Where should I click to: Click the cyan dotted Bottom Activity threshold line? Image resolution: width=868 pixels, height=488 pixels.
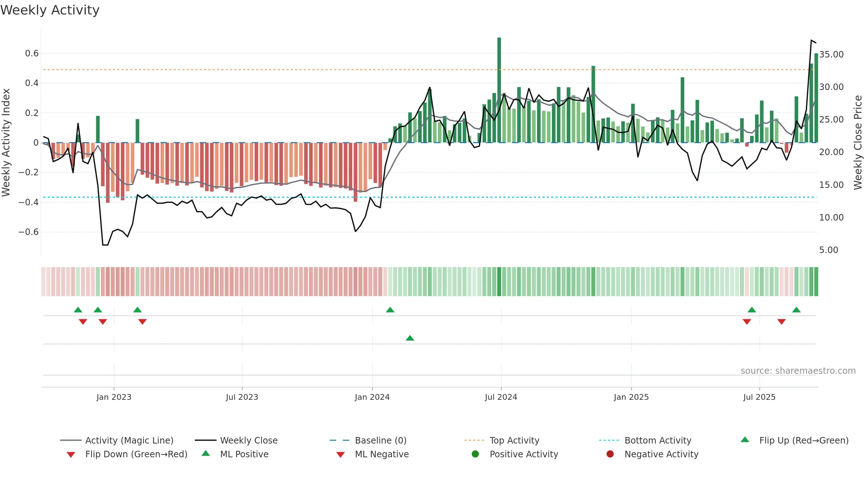pyautogui.click(x=429, y=197)
